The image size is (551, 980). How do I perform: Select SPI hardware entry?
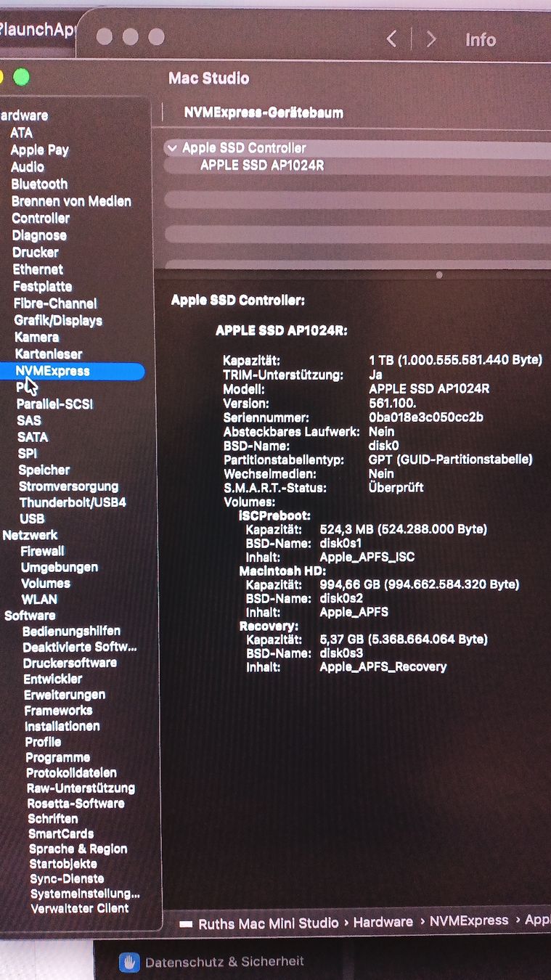[28, 454]
